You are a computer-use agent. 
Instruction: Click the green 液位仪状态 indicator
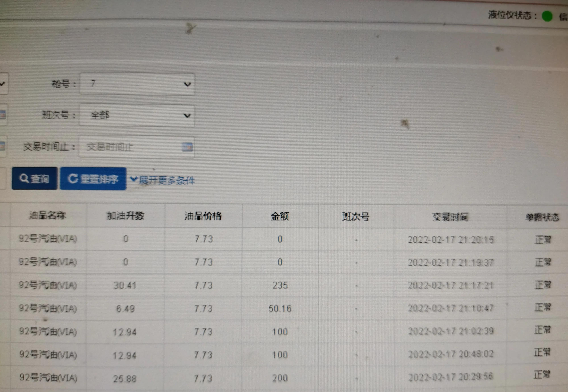[x=547, y=16]
